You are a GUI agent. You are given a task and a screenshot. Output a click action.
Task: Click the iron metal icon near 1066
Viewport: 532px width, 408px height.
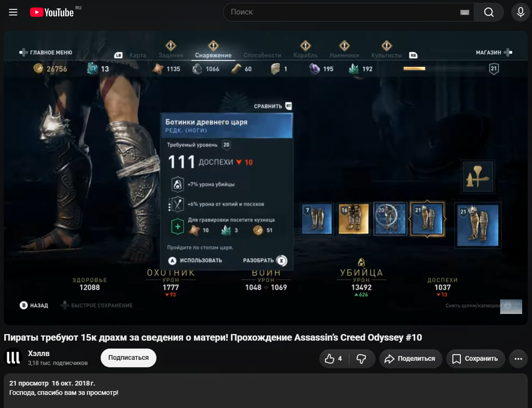[x=197, y=69]
